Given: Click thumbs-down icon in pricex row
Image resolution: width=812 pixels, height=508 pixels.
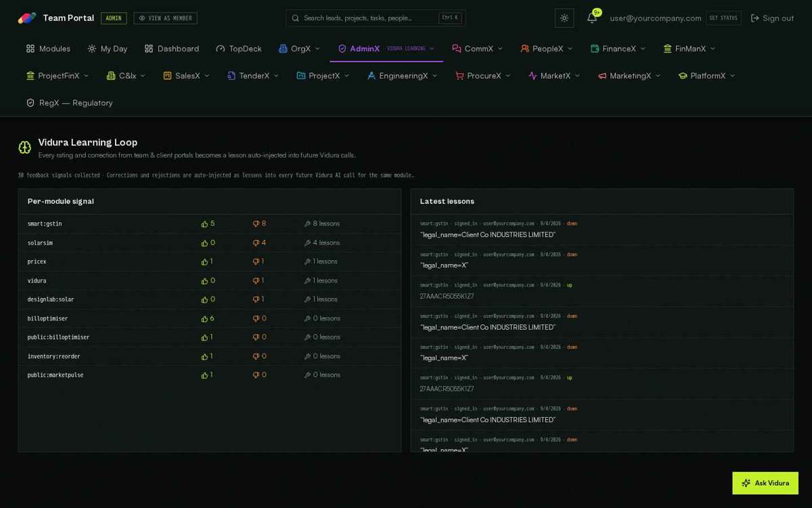Looking at the screenshot, I should tap(256, 261).
